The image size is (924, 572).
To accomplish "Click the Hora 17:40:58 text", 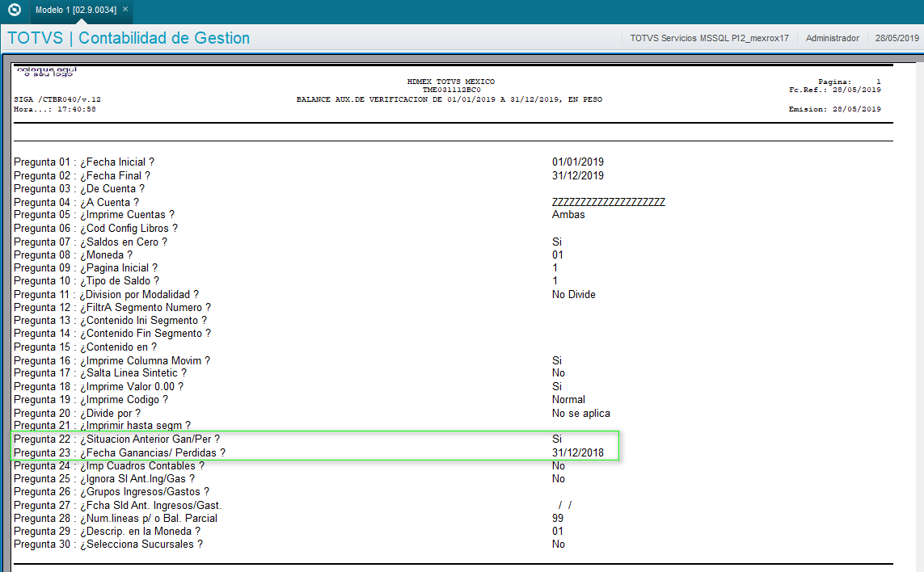I will (x=55, y=109).
